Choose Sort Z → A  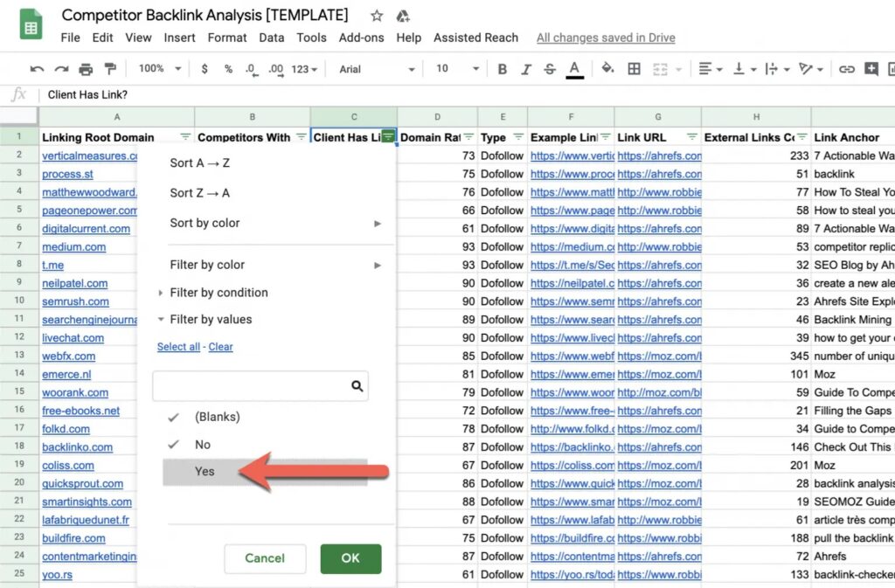pos(200,193)
